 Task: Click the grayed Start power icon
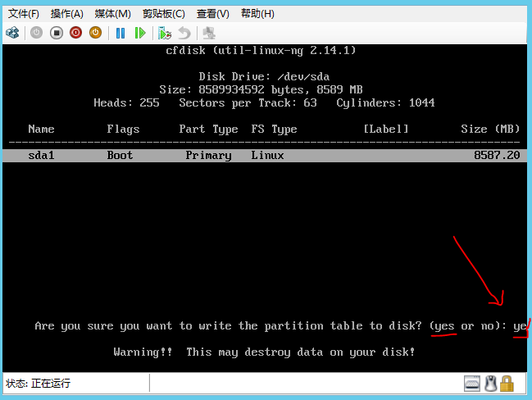point(36,33)
